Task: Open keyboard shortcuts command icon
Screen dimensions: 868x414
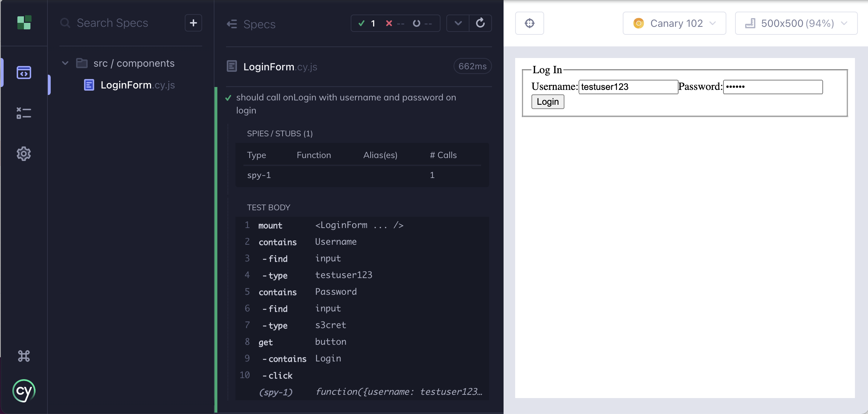Action: [x=24, y=356]
